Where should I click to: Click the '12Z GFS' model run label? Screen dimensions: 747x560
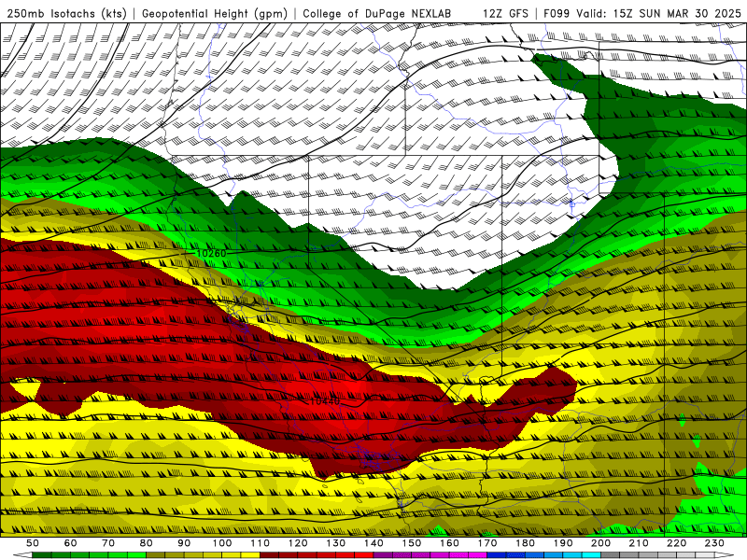click(505, 13)
